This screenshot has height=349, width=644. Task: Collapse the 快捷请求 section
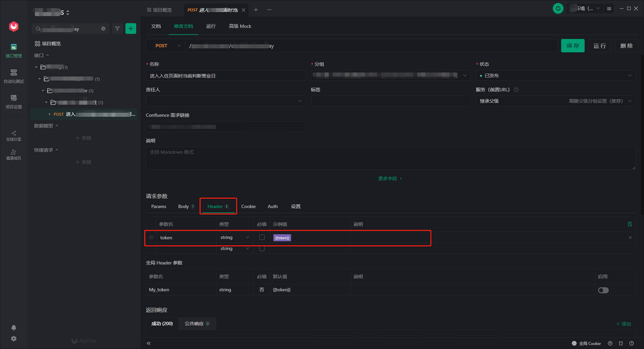[46, 150]
